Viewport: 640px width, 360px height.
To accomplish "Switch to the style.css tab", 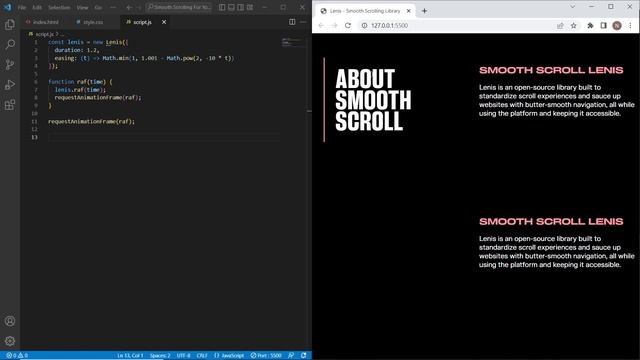I will tap(93, 22).
